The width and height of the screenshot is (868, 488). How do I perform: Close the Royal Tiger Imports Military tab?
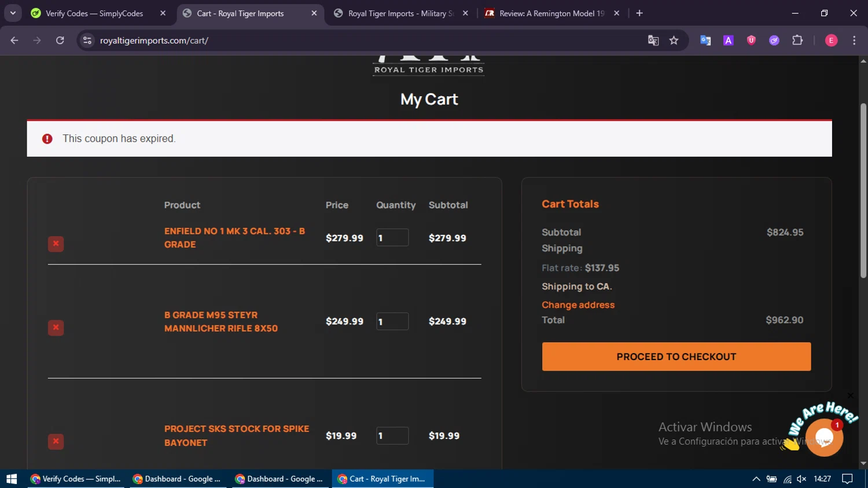[465, 13]
